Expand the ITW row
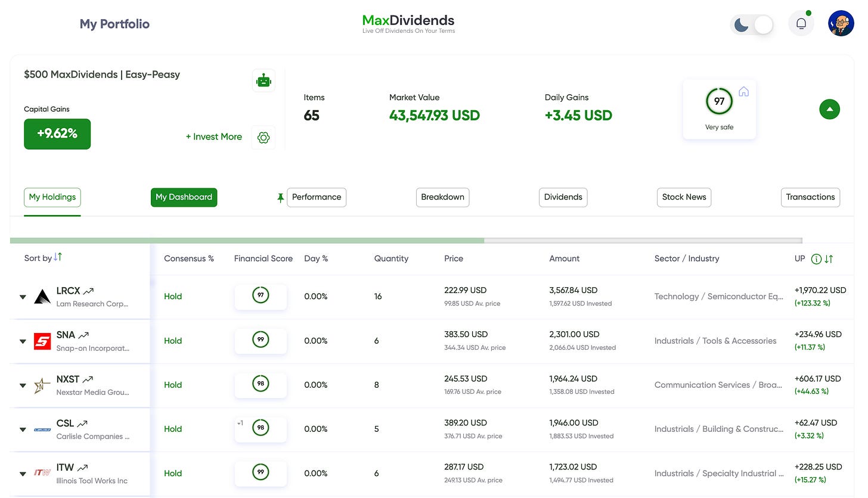The image size is (868, 498). click(23, 474)
